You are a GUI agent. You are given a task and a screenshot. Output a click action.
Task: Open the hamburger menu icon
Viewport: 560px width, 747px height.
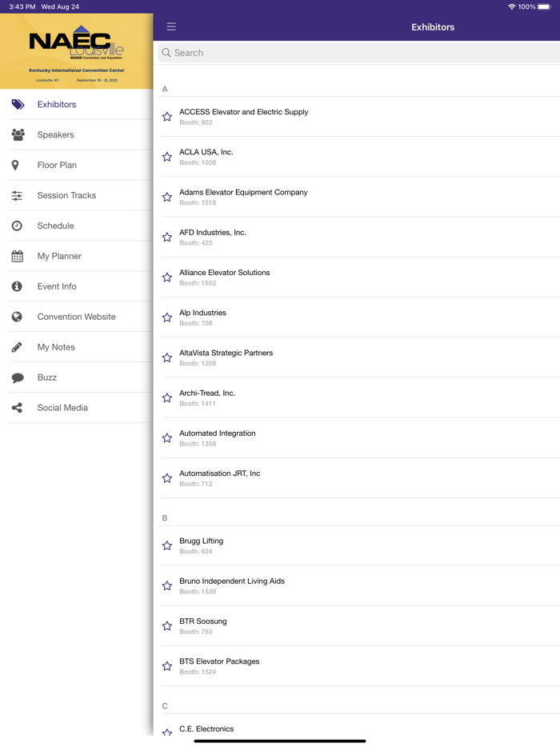[x=171, y=26]
